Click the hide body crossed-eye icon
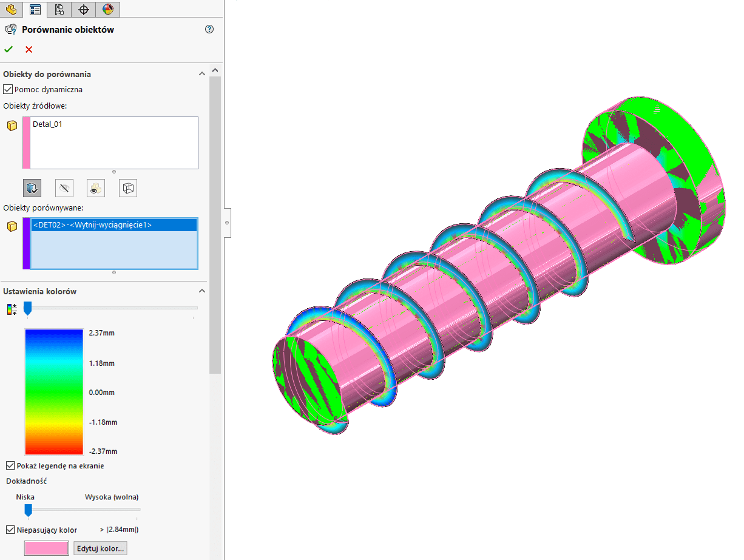The image size is (744, 560). (64, 188)
